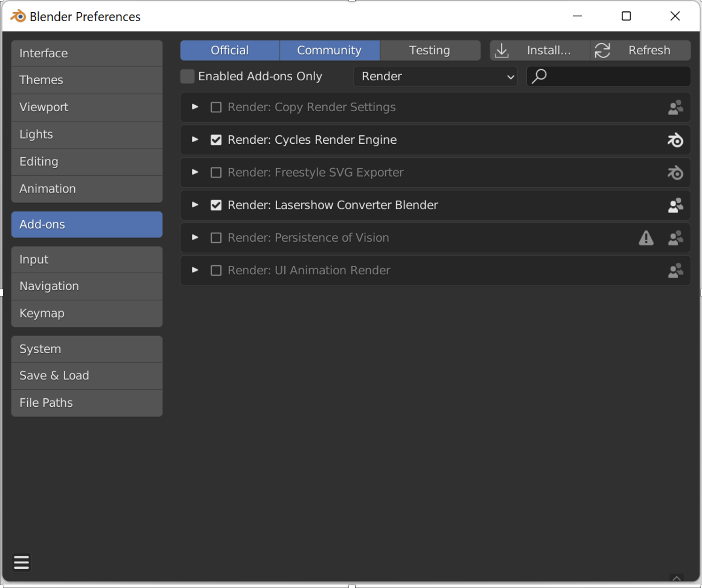Screen dimensions: 702x588
Task: Click the Blender logo icon on Freestyle SVG Exporter
Action: click(x=675, y=173)
